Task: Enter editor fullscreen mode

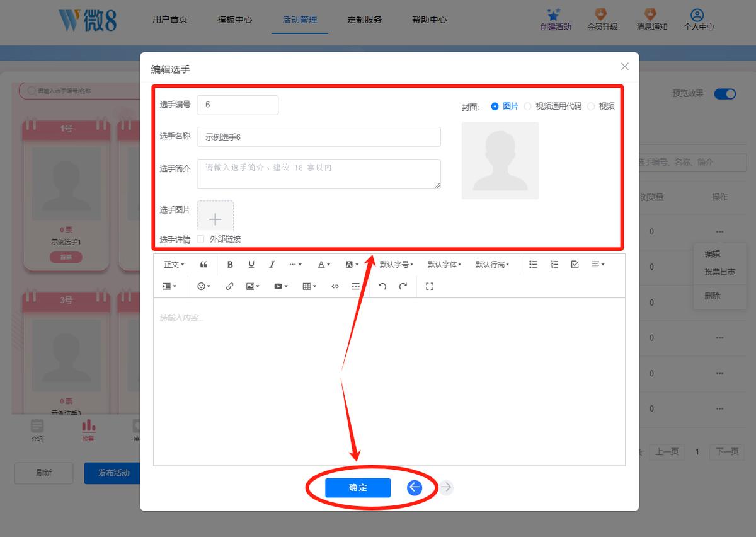Action: [x=430, y=286]
